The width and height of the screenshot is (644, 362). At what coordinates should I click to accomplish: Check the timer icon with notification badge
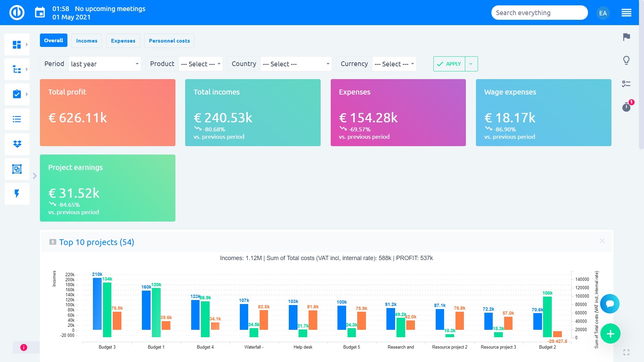click(x=626, y=108)
